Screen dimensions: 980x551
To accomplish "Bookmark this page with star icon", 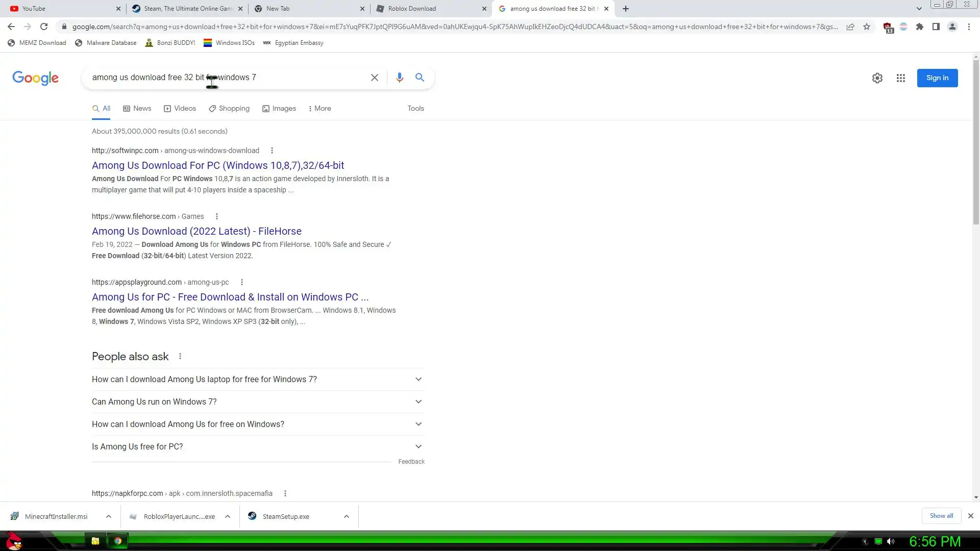I will (x=867, y=27).
